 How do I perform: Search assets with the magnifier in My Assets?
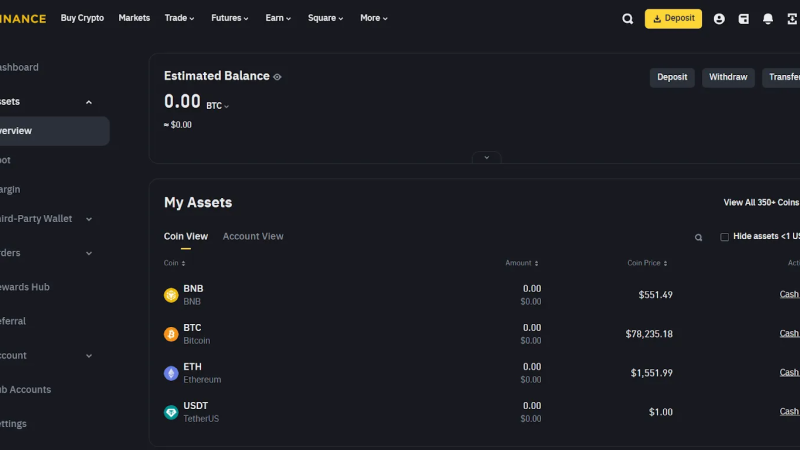pos(698,237)
